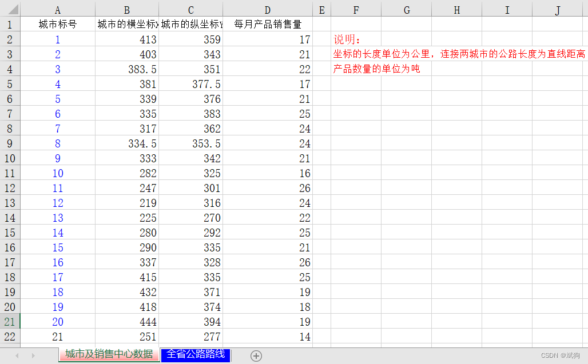This screenshot has height=364, width=588.
Task: Select sales value 14 in row 22
Action: pos(268,337)
